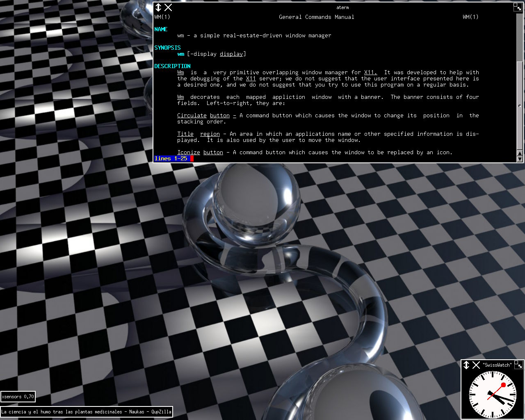Click the "NAME" section heading

161,29
